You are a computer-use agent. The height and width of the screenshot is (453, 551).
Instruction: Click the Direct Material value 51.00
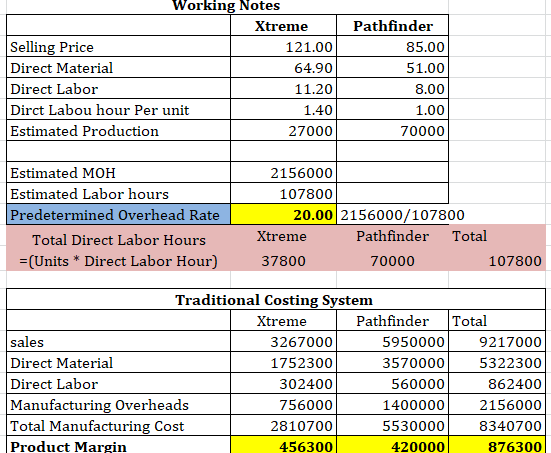[392, 68]
